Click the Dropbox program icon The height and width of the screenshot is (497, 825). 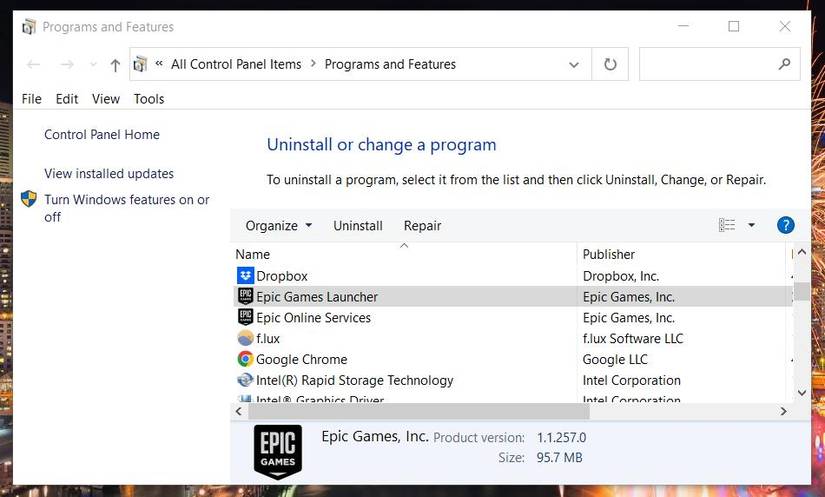tap(245, 276)
